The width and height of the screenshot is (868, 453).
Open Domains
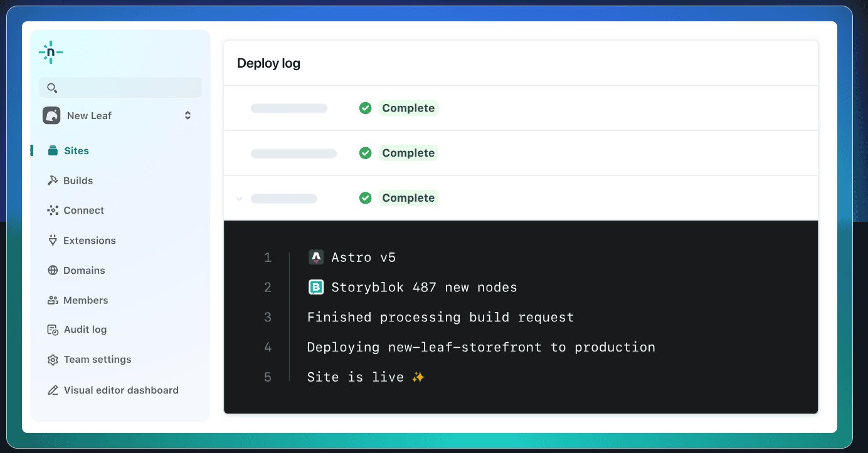pos(84,271)
